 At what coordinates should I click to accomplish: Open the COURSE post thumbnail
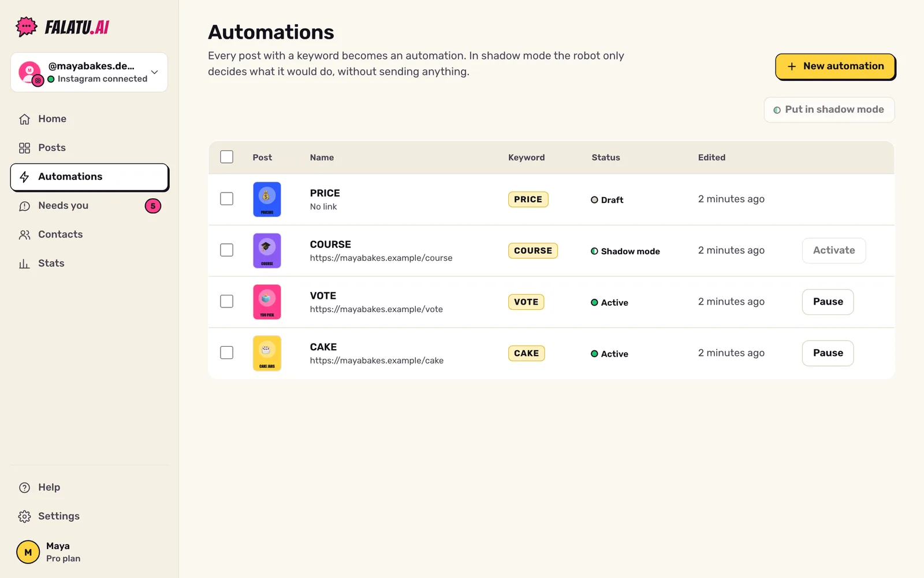tap(267, 250)
